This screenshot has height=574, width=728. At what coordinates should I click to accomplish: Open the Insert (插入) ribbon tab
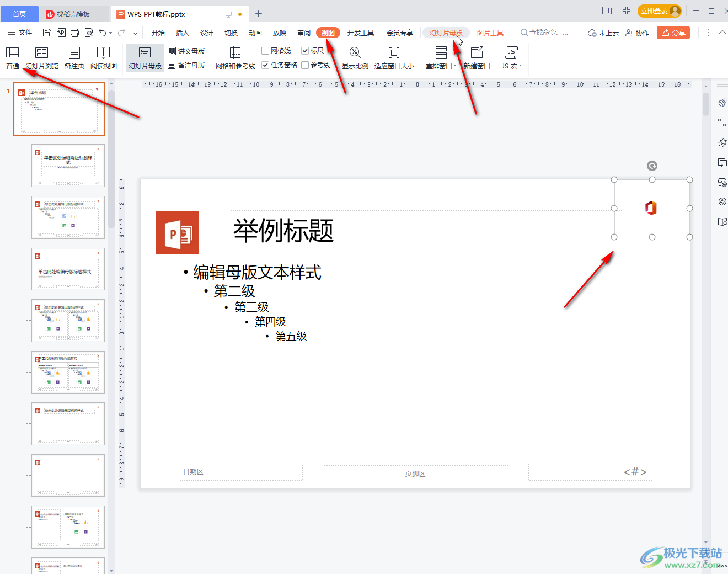click(x=183, y=33)
